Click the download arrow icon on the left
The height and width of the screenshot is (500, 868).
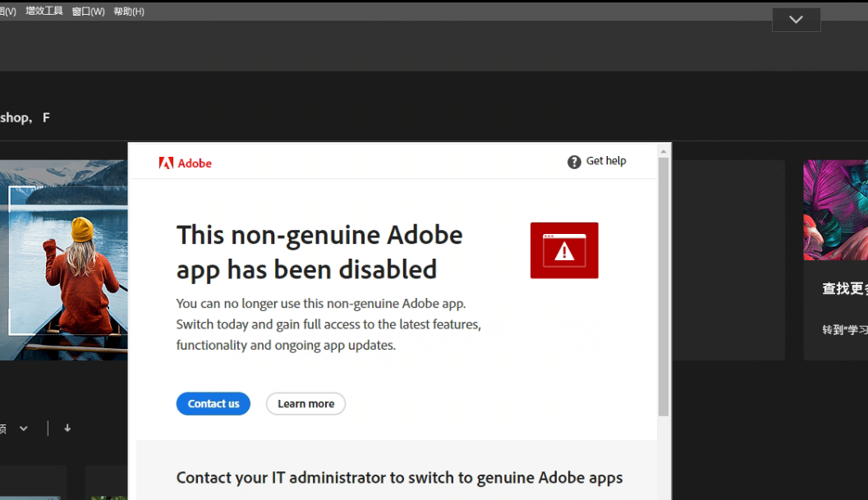pyautogui.click(x=67, y=428)
